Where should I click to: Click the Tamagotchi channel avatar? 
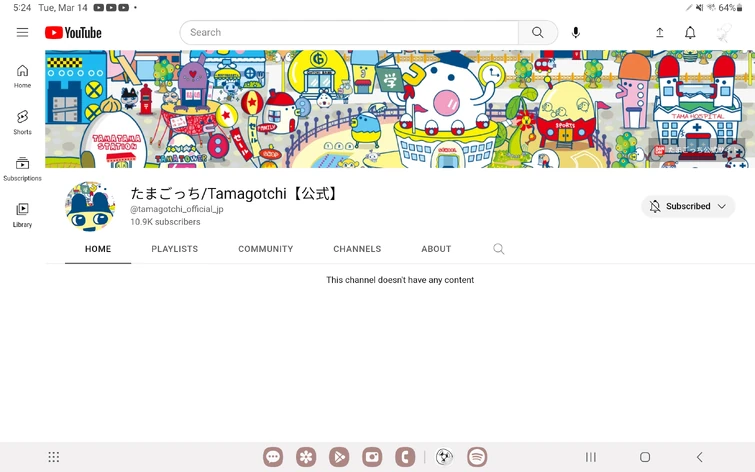90,207
